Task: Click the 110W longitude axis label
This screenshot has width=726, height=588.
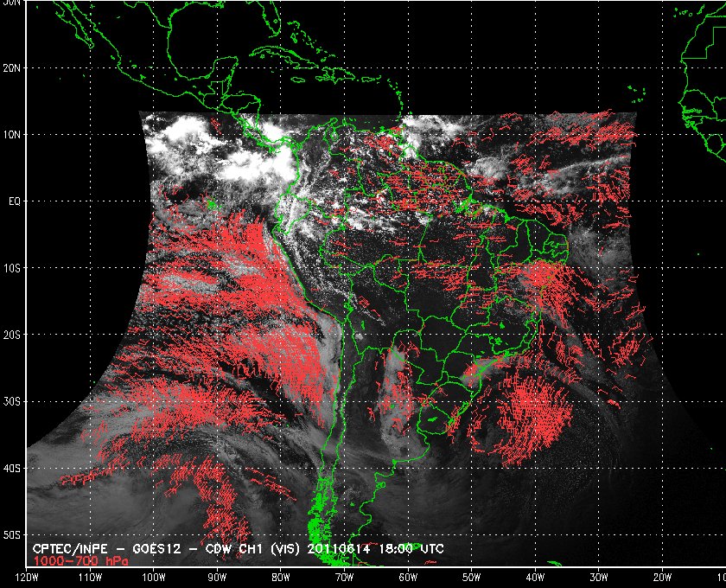Action: pos(90,578)
